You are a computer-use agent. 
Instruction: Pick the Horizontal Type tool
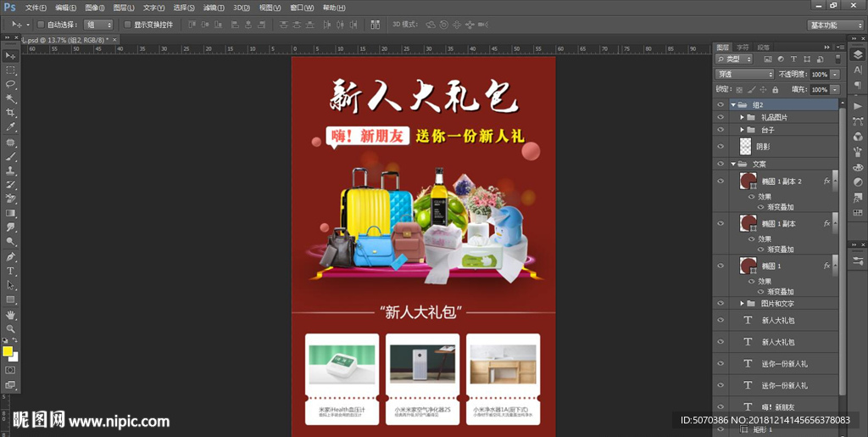pos(11,271)
